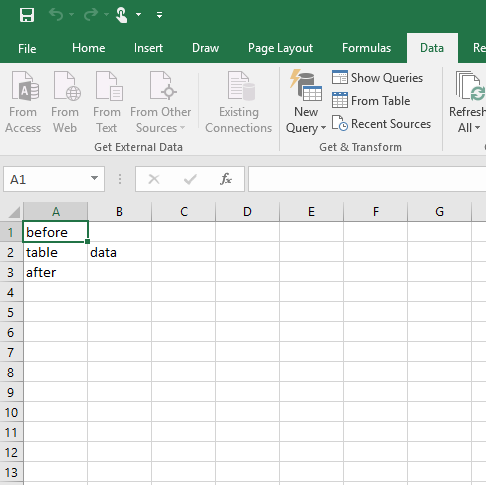
Task: Switch to the Formulas tab
Action: tap(366, 48)
